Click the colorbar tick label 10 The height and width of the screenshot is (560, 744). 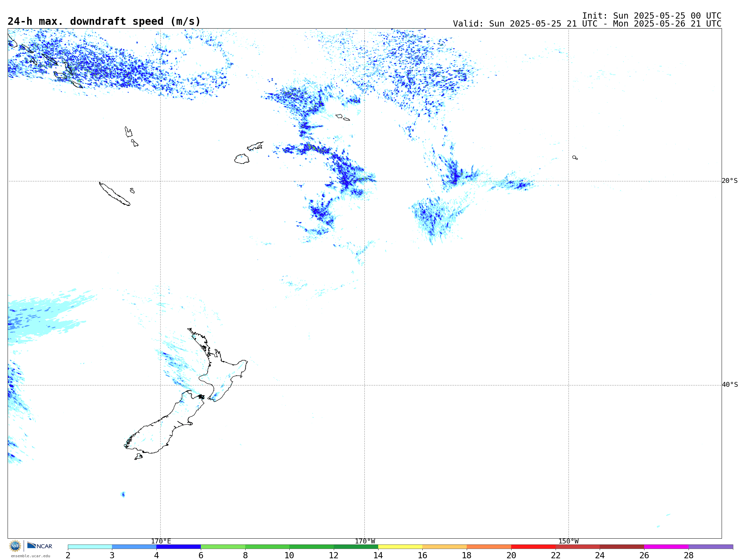(289, 555)
